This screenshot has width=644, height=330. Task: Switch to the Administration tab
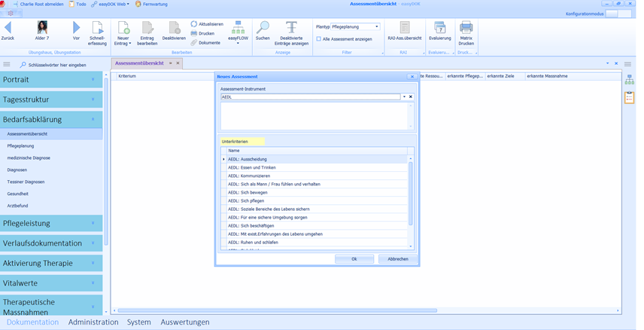tap(93, 322)
